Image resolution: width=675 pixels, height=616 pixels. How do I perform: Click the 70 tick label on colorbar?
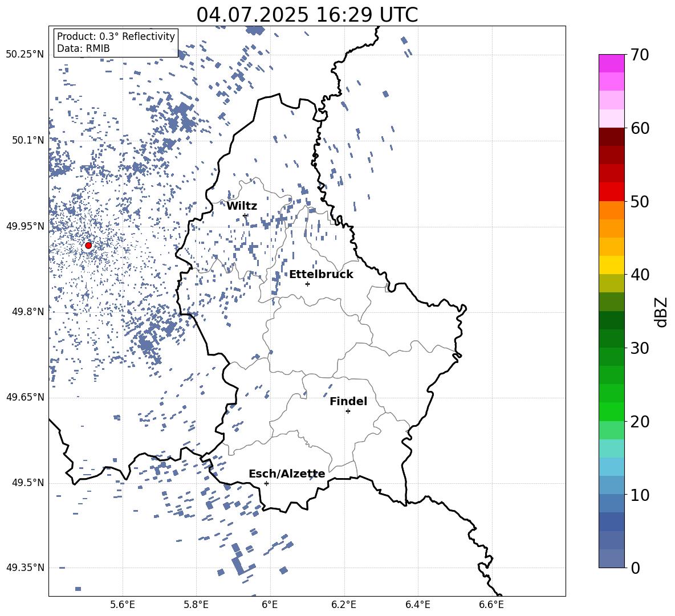click(x=640, y=55)
